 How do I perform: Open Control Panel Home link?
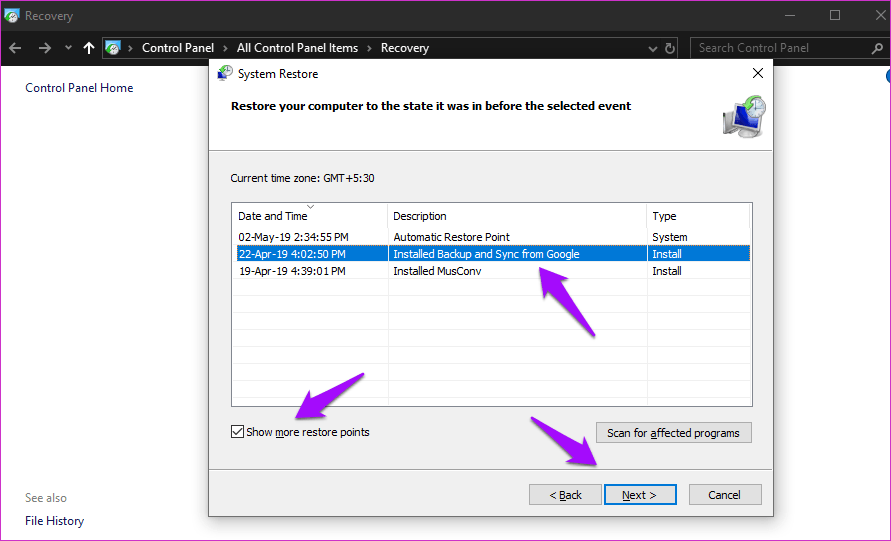coord(79,88)
